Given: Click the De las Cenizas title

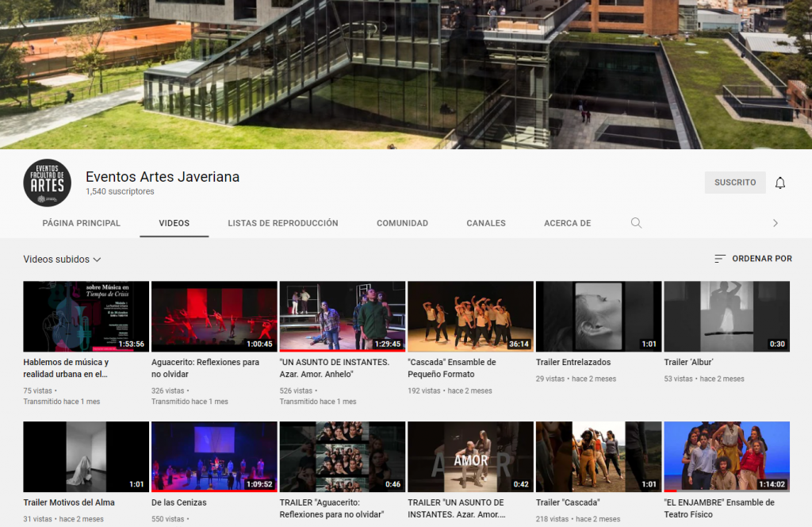Looking at the screenshot, I should click(x=178, y=502).
